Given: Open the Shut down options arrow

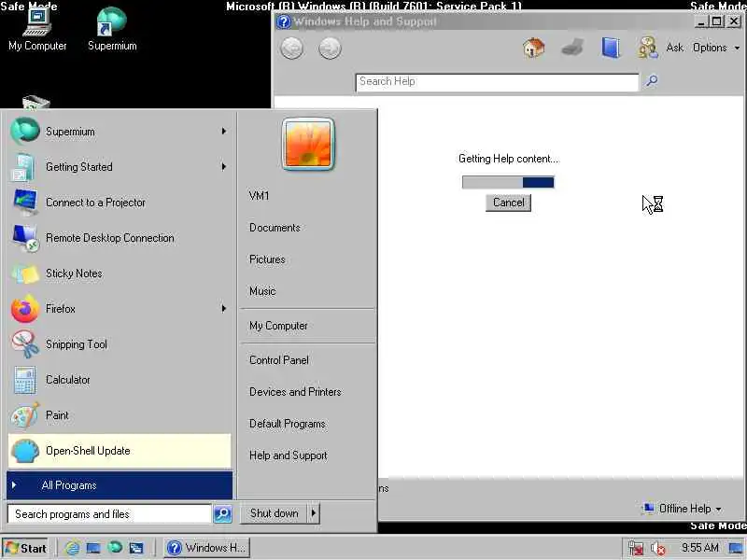Looking at the screenshot, I should click(314, 513).
